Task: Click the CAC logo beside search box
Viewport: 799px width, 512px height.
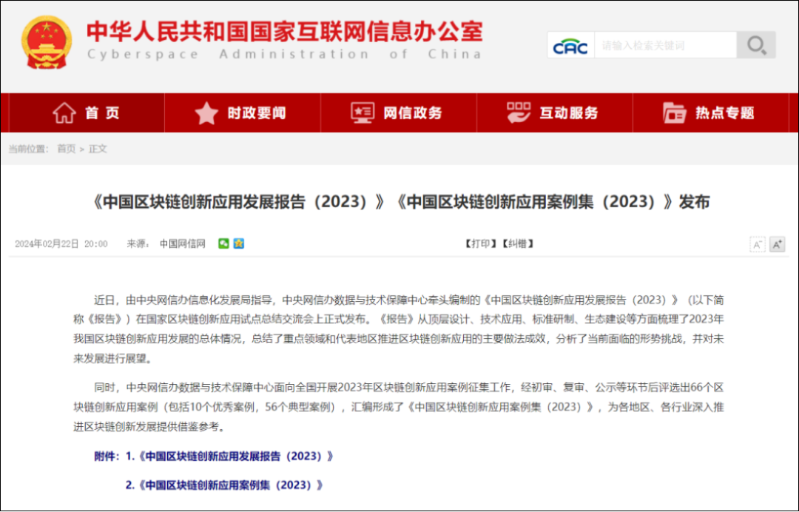Action: click(x=570, y=46)
